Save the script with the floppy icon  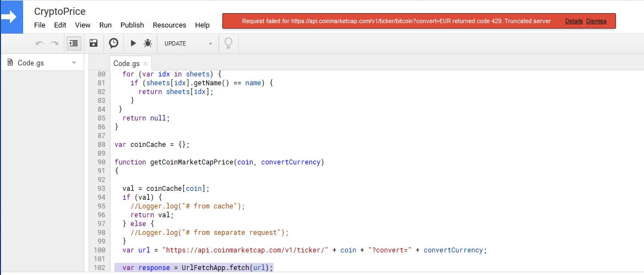pos(94,43)
